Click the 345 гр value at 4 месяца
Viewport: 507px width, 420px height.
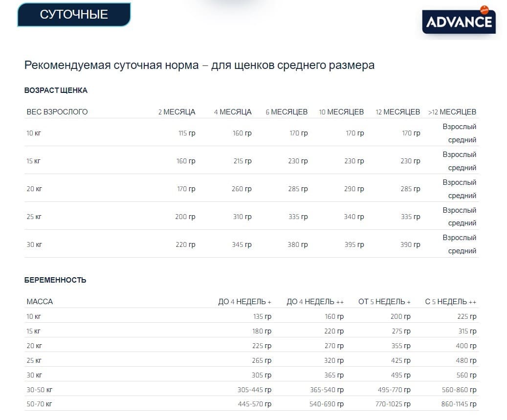pyautogui.click(x=242, y=244)
